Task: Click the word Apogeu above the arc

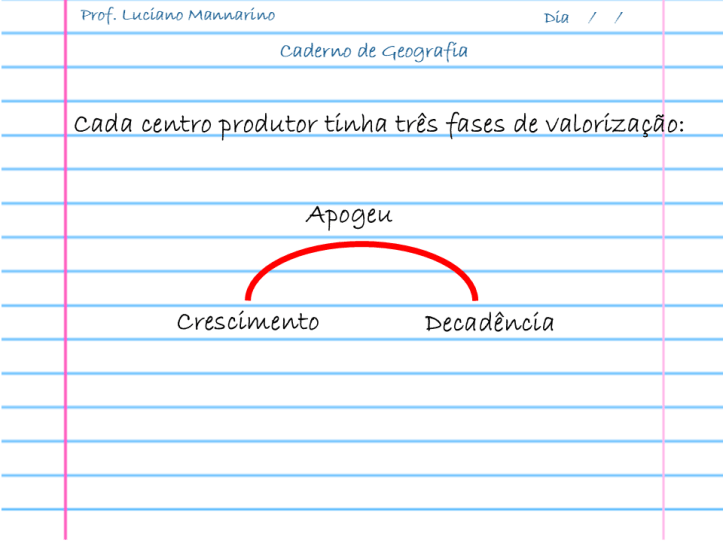Action: coord(348,217)
